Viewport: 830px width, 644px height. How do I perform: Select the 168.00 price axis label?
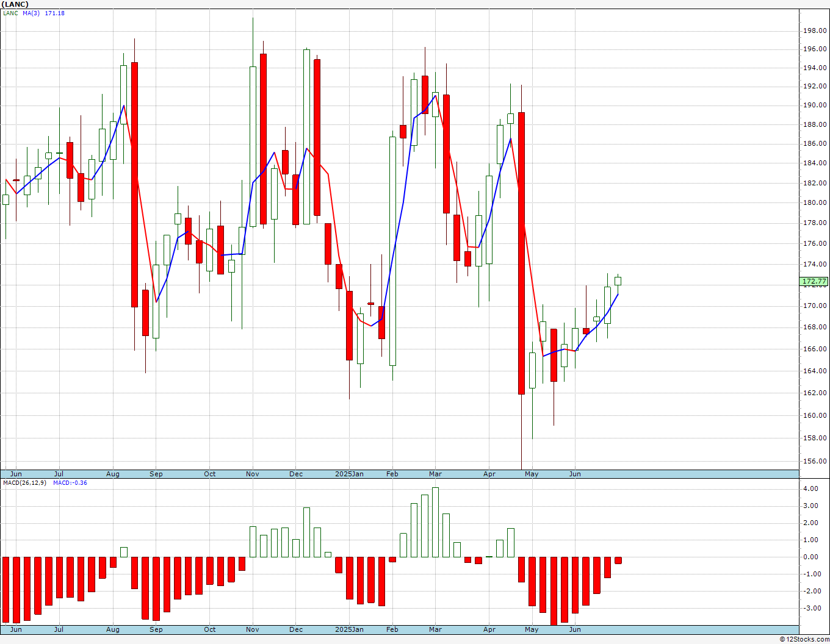(815, 327)
